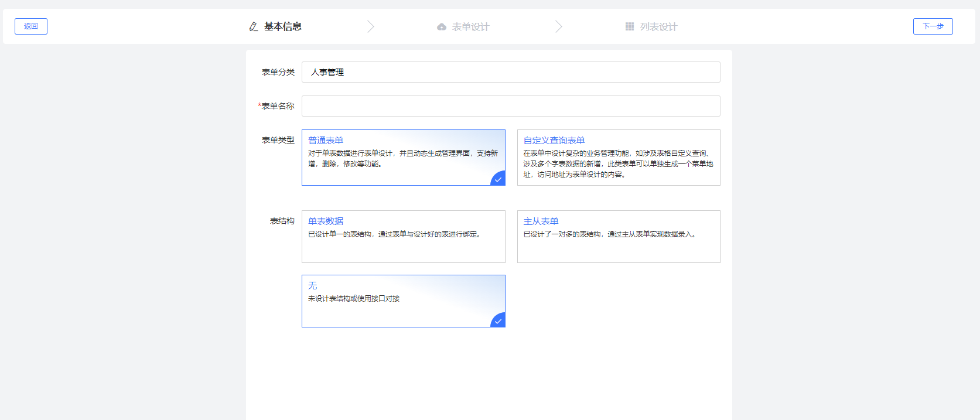
Task: Open the 表单分类 selector showing 人事管理
Action: pos(510,72)
